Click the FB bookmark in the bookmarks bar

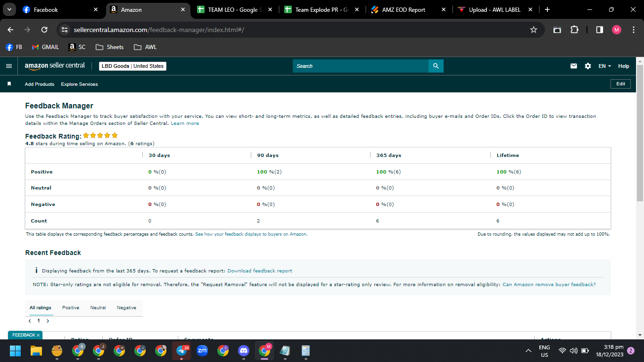(14, 47)
